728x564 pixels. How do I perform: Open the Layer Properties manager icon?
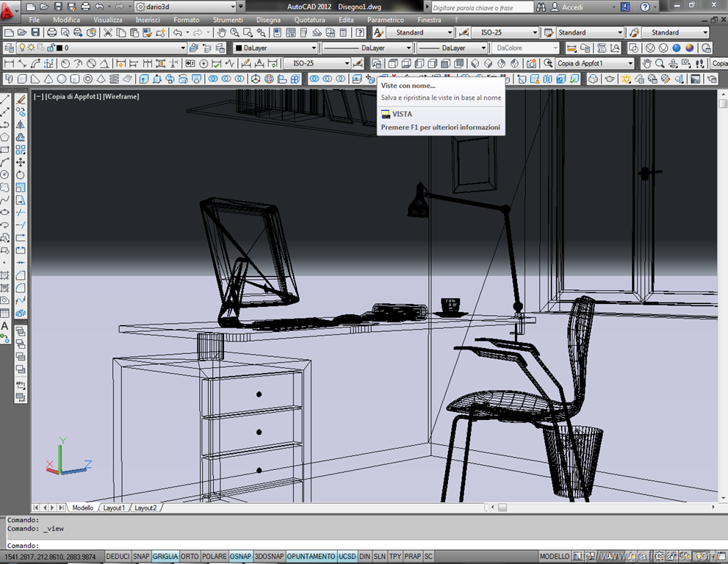pos(8,48)
